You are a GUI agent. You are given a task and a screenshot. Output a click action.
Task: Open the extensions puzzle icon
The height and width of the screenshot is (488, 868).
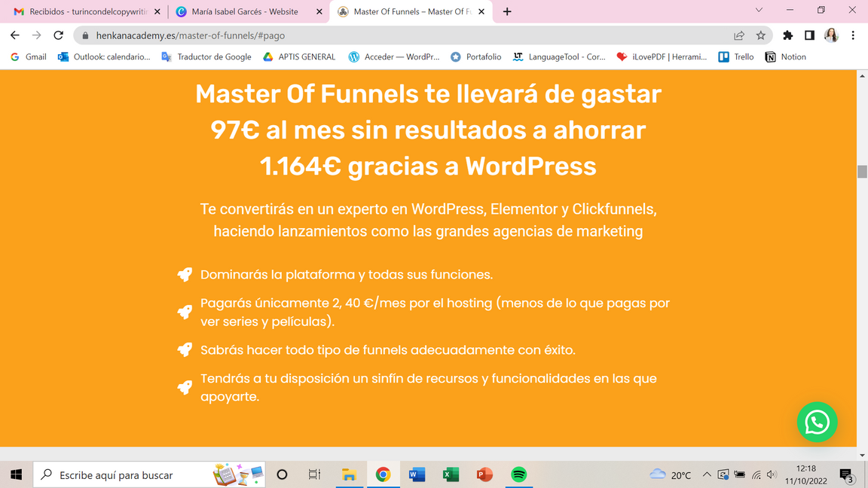(x=787, y=35)
